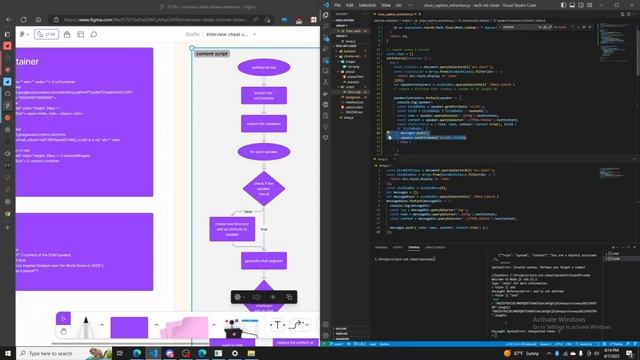Select the purple square shape tool

(x=129, y=327)
